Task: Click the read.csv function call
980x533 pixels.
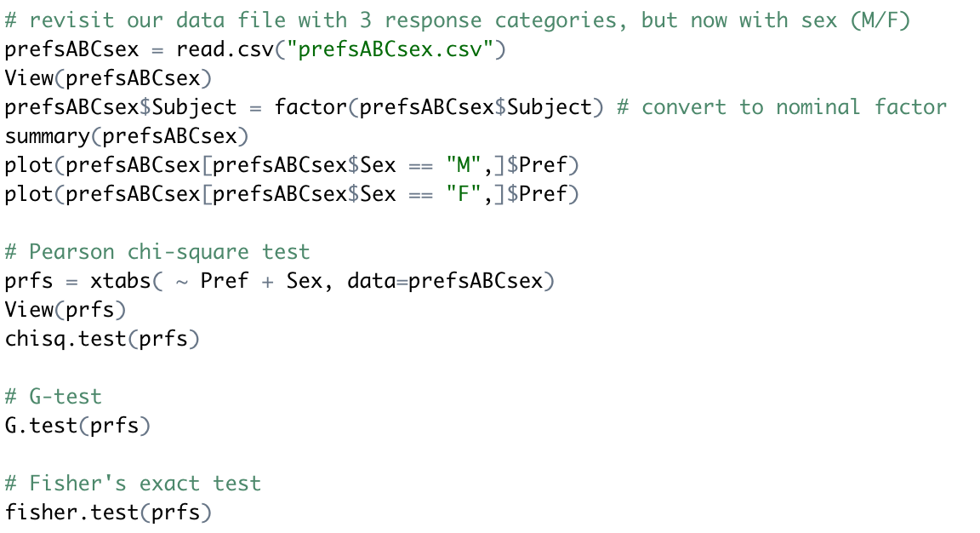Action: point(230,49)
